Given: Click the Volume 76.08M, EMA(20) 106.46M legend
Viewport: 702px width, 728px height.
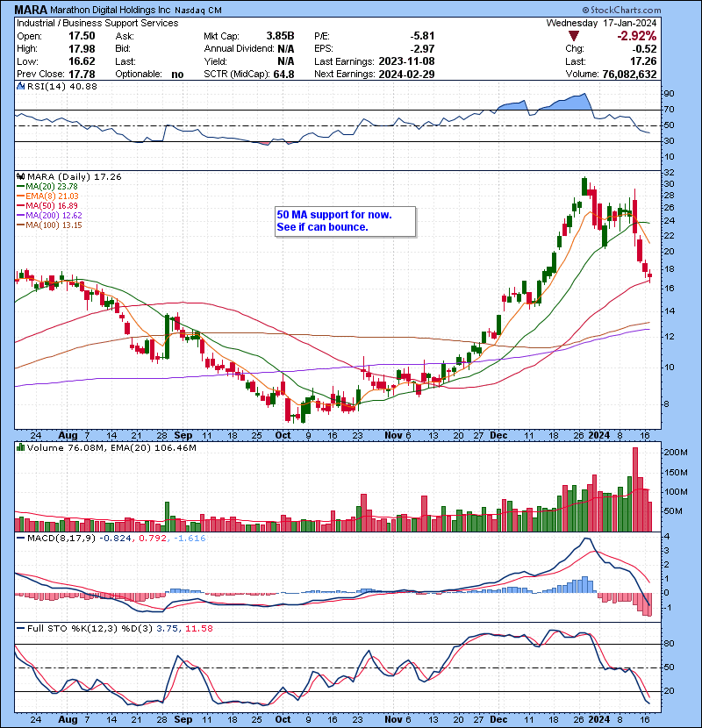Looking at the screenshot, I should pos(111,447).
